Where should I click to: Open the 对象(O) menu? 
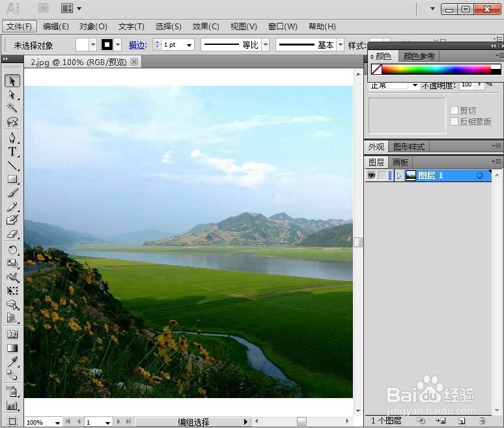pyautogui.click(x=93, y=26)
